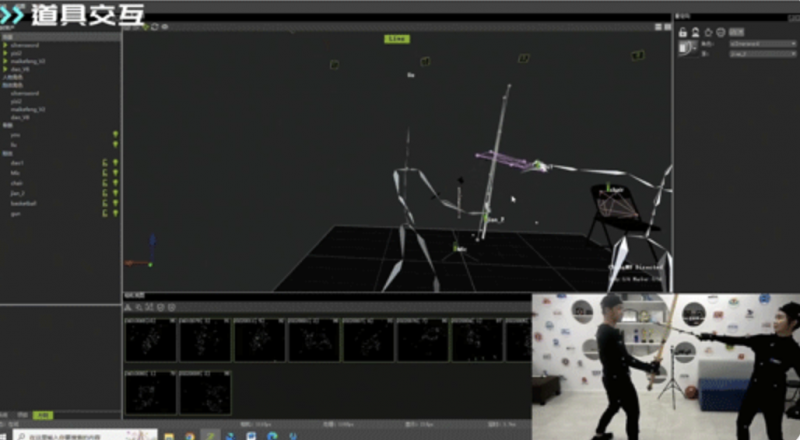The height and width of the screenshot is (440, 800).
Task: Click the round mask icon in properties panel
Action: point(719,32)
